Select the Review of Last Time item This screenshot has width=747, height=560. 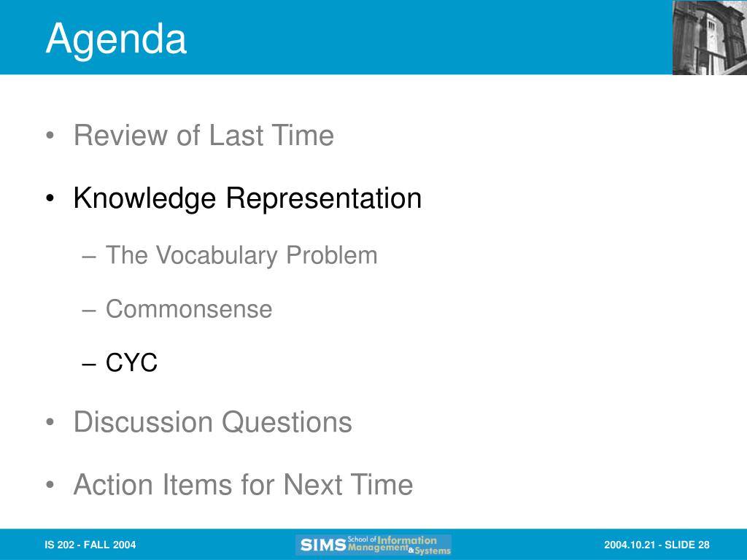click(204, 135)
